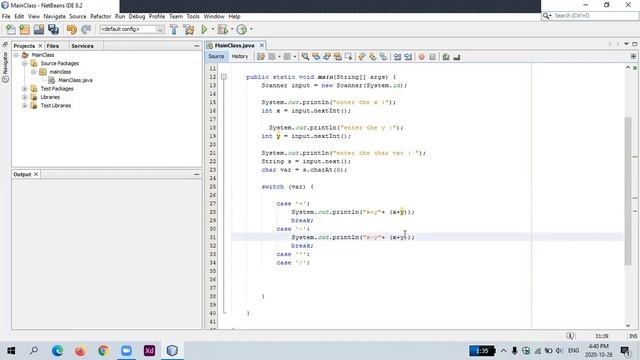Click the Last Edit editor icon

click(x=261, y=57)
